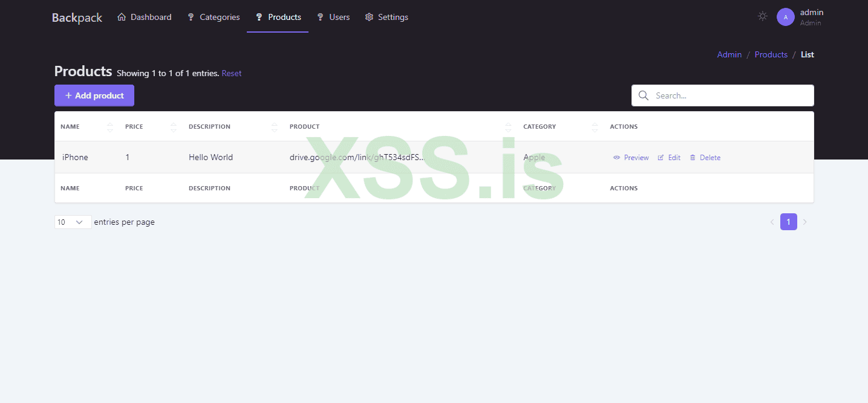The width and height of the screenshot is (868, 403).
Task: Select page 1 in pagination
Action: click(x=789, y=222)
